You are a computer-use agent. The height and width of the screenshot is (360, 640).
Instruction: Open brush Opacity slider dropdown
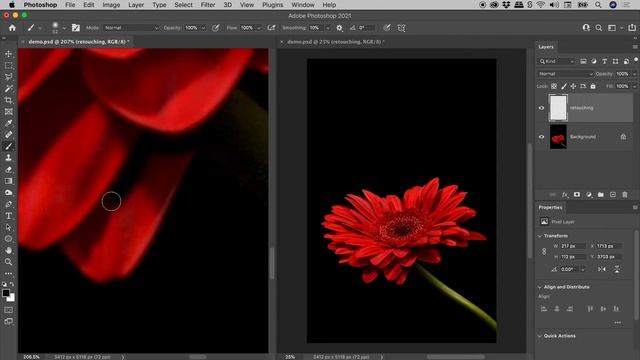203,28
